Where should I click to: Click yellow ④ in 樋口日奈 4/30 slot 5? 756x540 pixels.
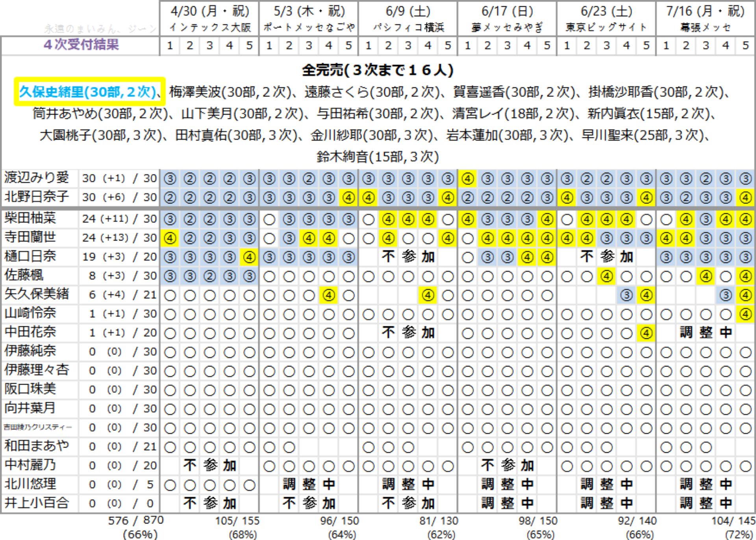point(249,257)
